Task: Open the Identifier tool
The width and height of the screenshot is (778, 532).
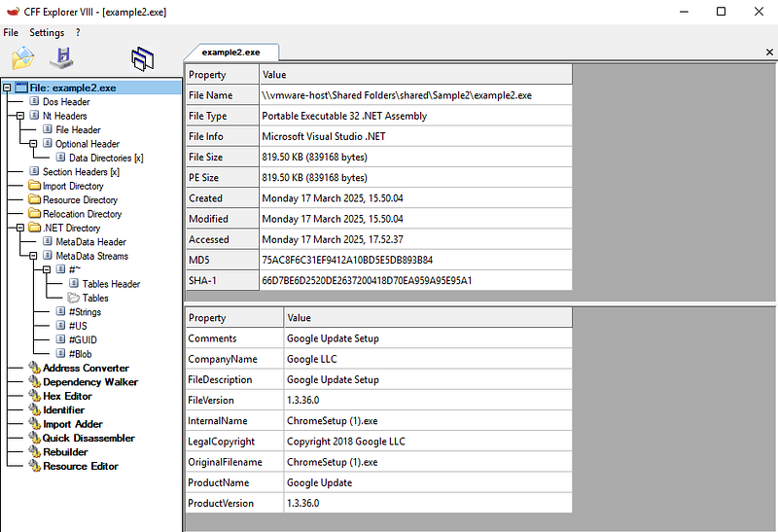Action: pos(63,409)
